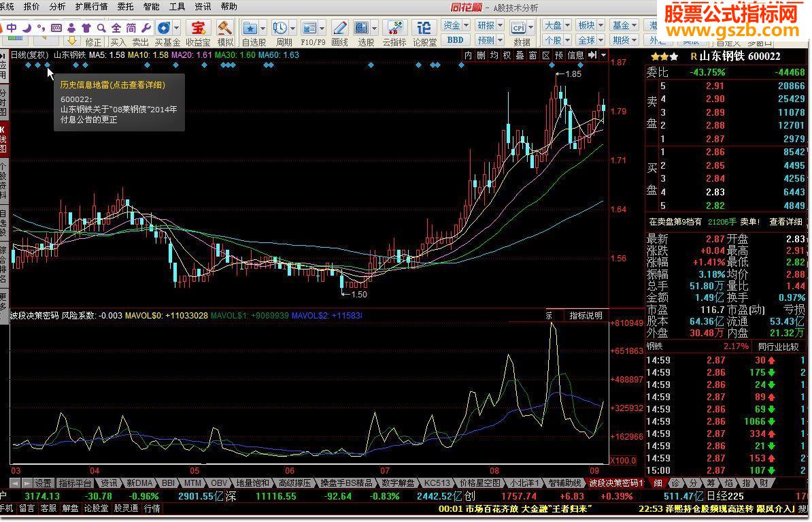Click the 查看详细 link

click(x=785, y=222)
